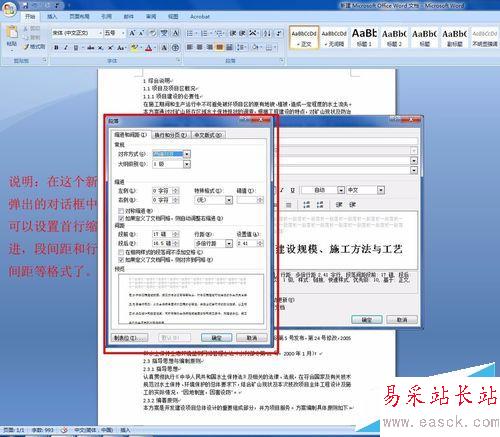The height and width of the screenshot is (437, 500).
Task: Click the shading paint bucket icon
Action: tap(255, 47)
